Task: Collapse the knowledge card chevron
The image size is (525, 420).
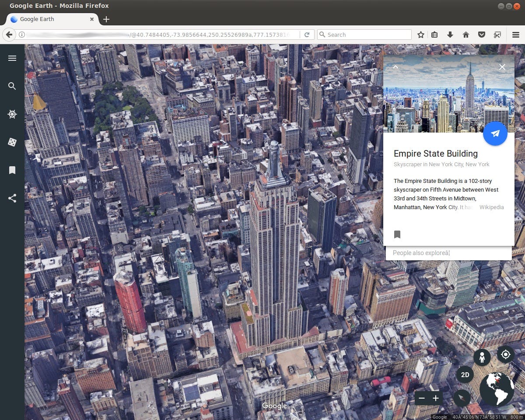Action: point(395,67)
